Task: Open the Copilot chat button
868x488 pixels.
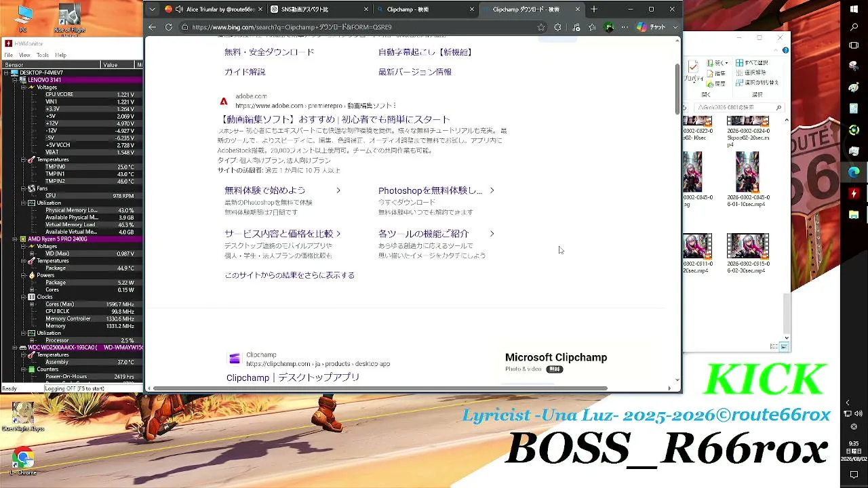Action: 652,27
